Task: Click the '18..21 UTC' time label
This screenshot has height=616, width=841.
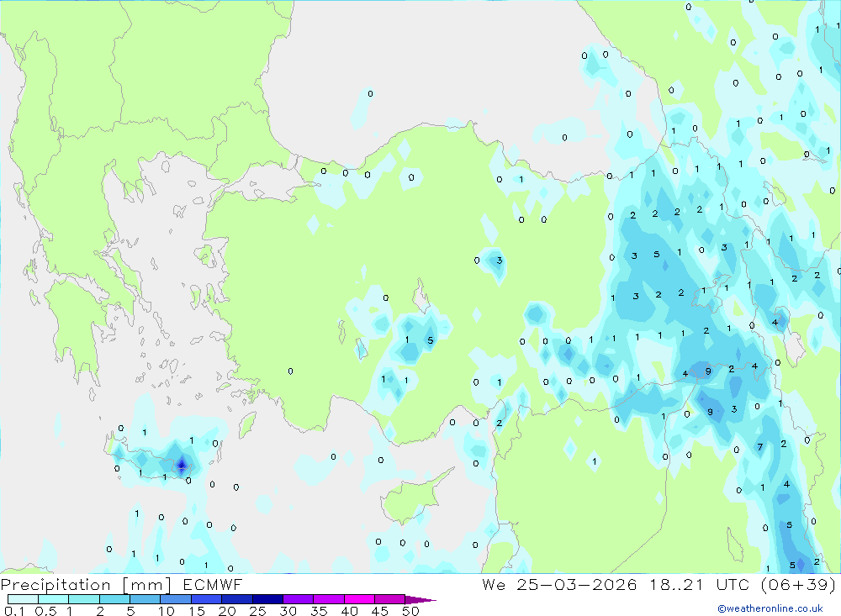Action: pos(698,585)
